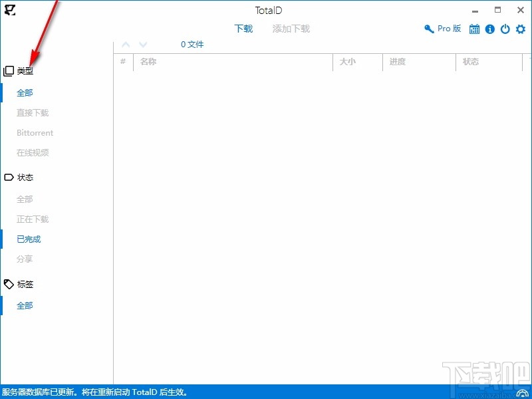Expand 全部 under the 标签 section
The image size is (532, 399).
coord(25,305)
